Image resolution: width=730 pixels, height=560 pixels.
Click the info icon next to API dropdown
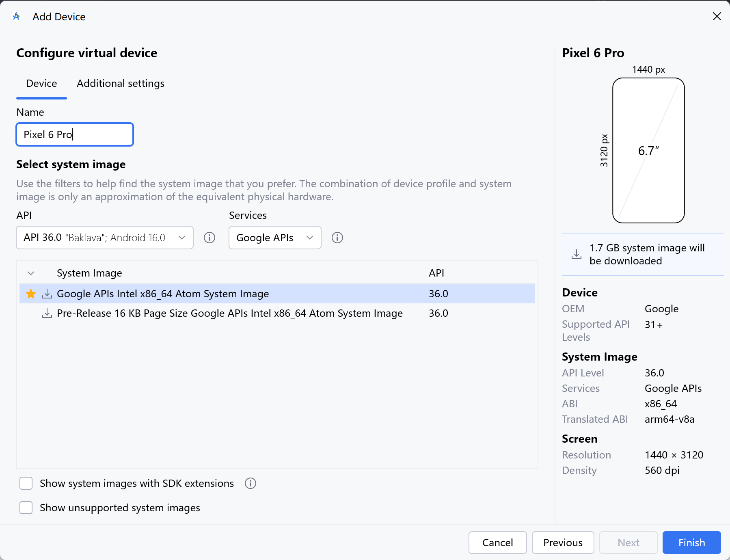[209, 238]
